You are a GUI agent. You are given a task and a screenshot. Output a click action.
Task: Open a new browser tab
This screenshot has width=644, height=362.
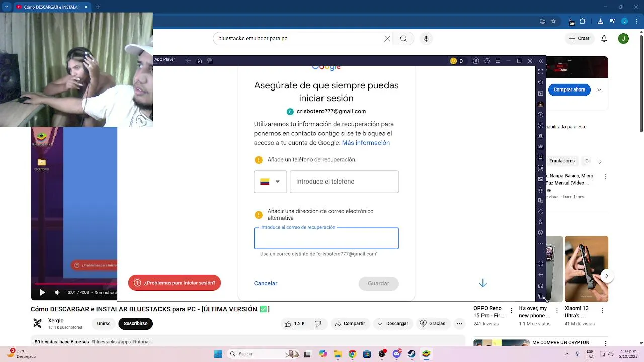click(98, 7)
